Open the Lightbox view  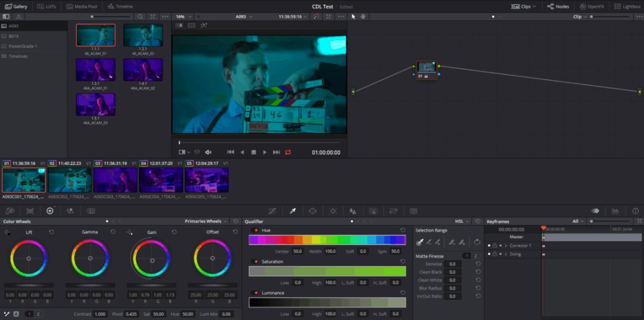pos(627,6)
